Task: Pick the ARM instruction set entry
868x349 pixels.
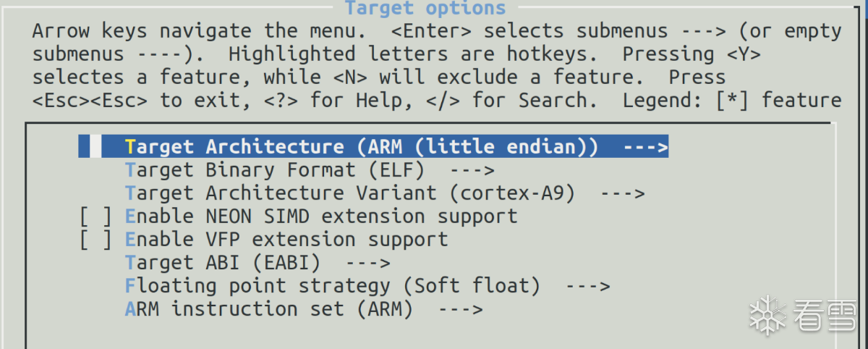Action: (x=269, y=309)
